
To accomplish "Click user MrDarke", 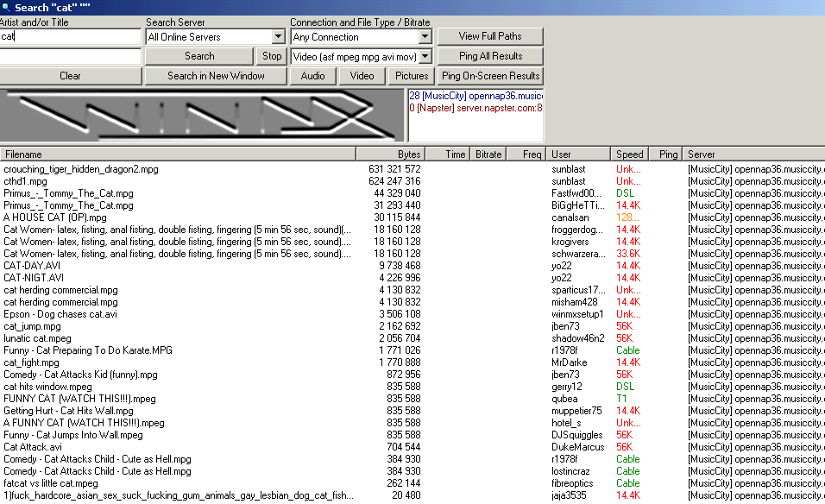I will tap(570, 363).
